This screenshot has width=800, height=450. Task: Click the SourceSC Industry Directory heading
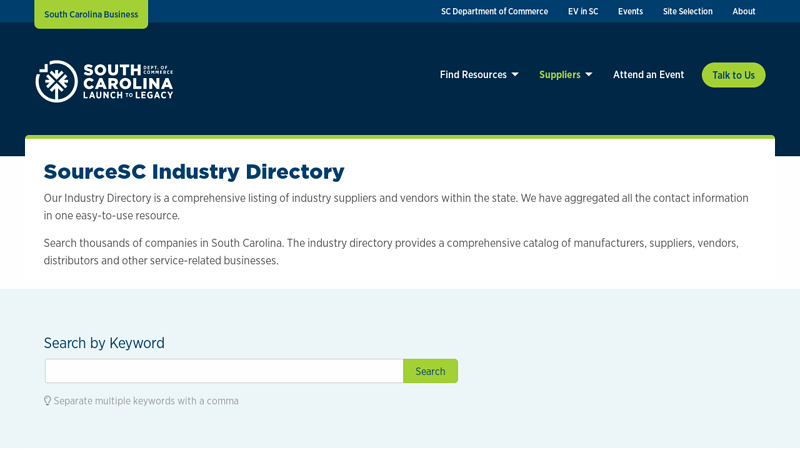(x=194, y=171)
